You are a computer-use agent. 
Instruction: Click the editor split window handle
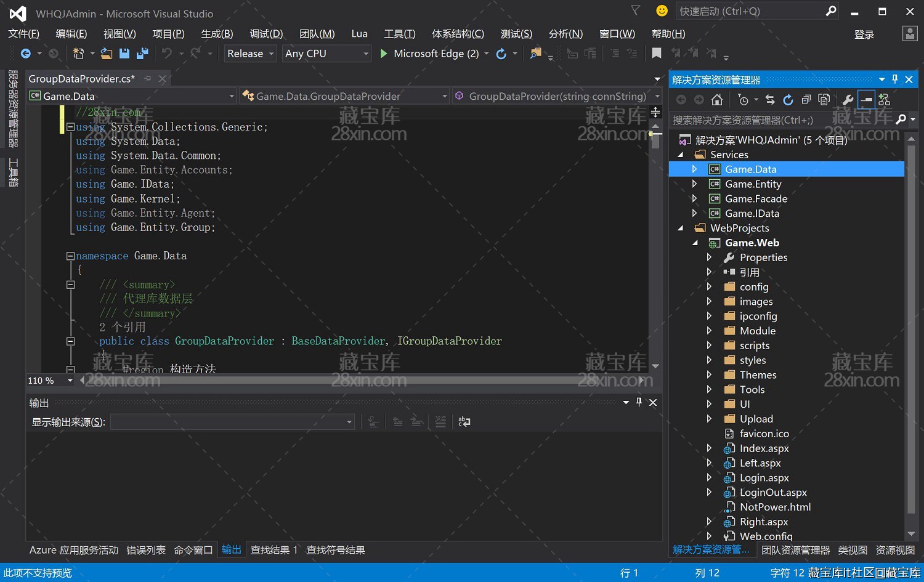point(655,113)
